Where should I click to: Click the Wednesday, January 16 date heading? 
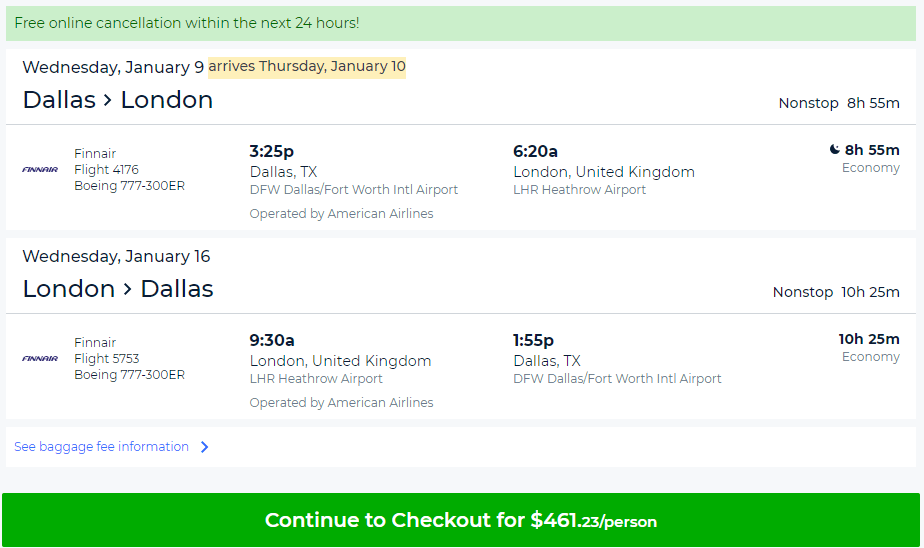(116, 256)
